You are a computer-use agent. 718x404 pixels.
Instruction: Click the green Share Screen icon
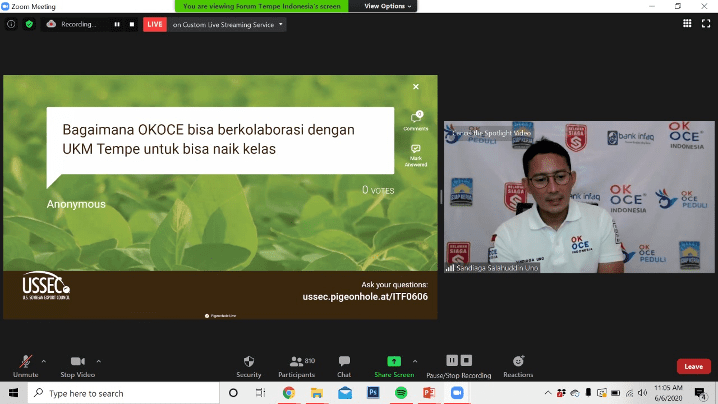click(393, 362)
